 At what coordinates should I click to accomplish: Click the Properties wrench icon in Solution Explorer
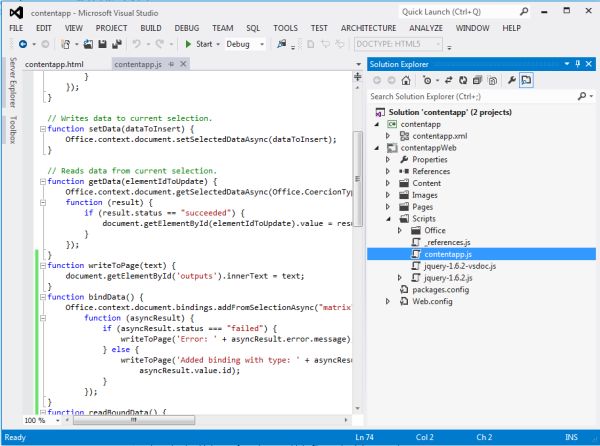click(x=511, y=80)
